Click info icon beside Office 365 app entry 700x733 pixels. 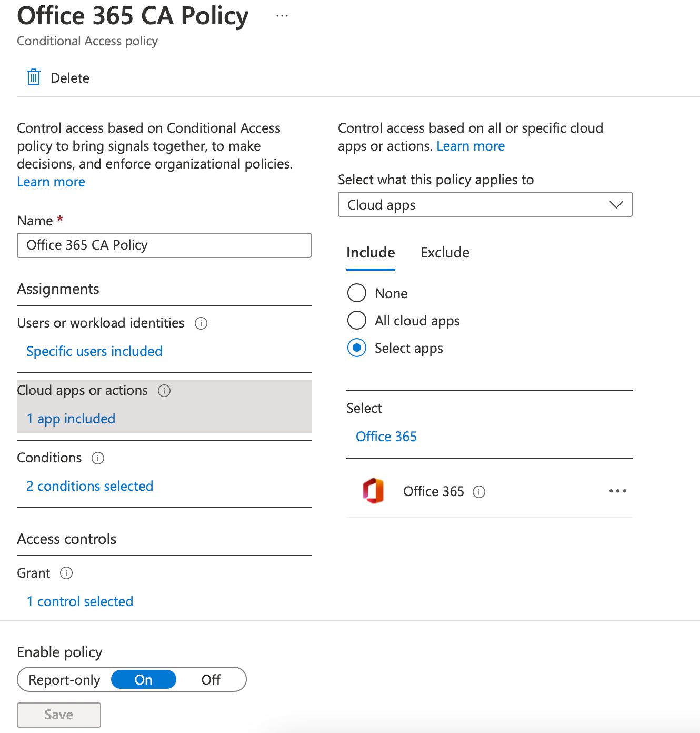pos(479,492)
